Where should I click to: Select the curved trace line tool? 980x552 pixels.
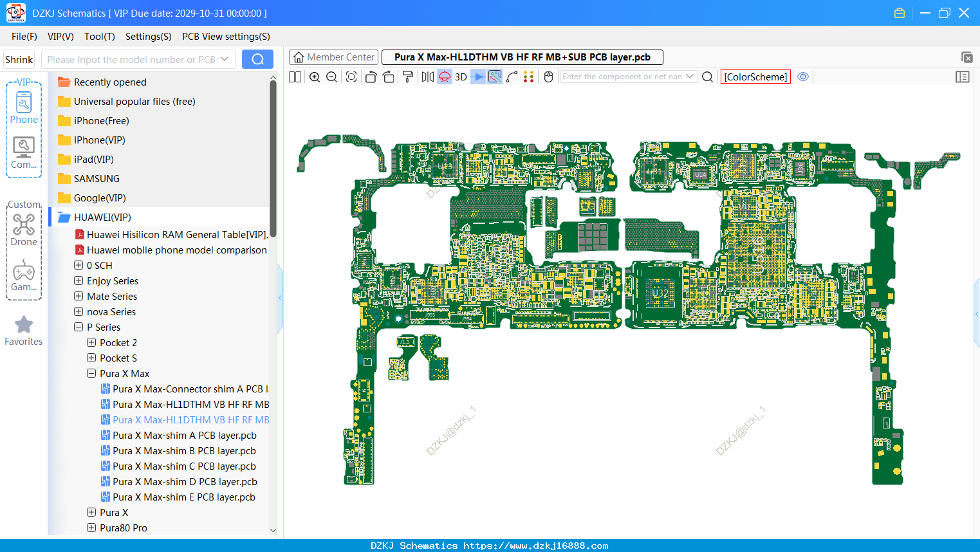[512, 77]
